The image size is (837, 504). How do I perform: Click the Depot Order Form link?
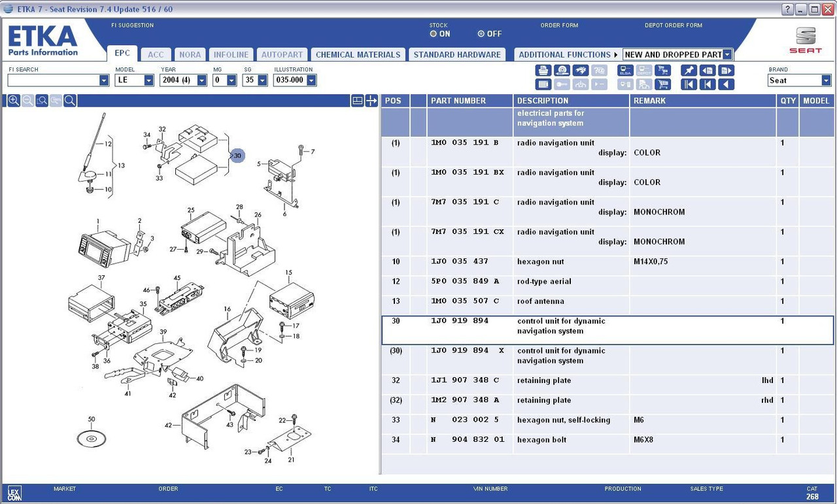pos(674,25)
